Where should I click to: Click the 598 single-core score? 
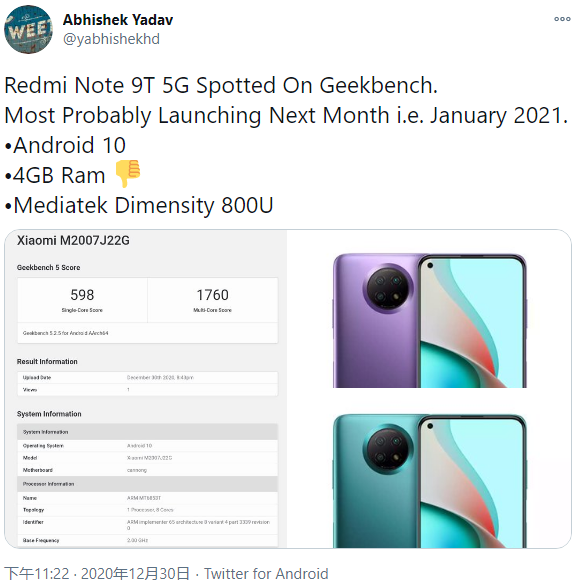82,295
